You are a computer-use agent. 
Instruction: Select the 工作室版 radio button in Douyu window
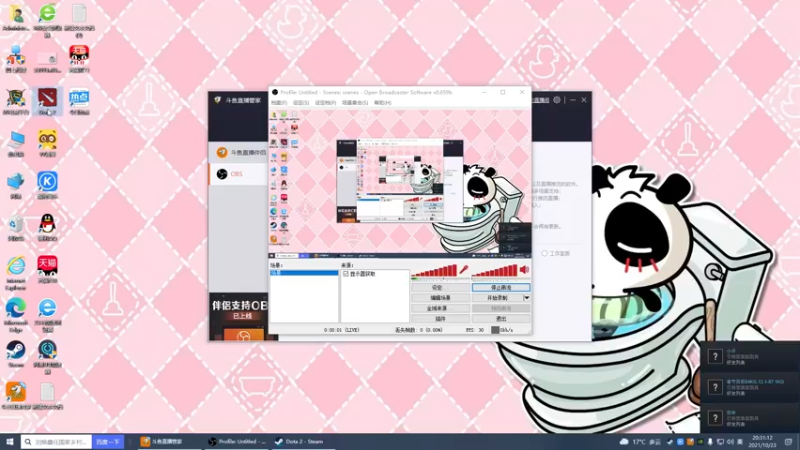point(544,253)
